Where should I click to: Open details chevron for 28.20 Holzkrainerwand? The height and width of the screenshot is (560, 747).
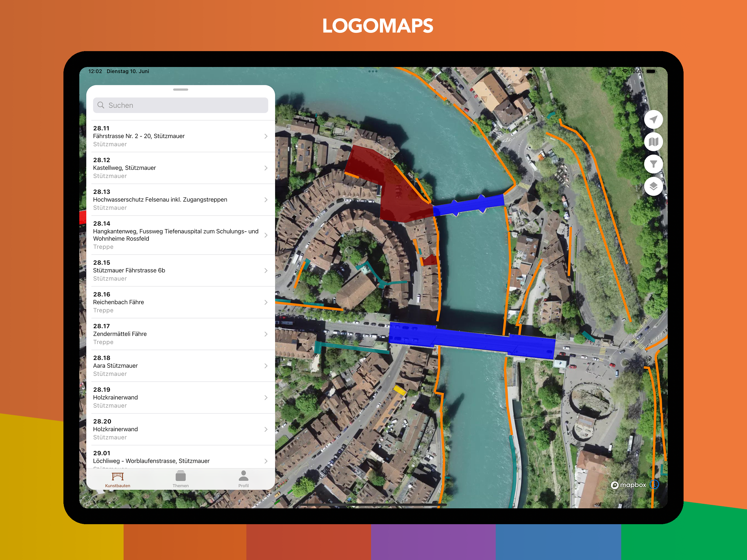coord(266,429)
